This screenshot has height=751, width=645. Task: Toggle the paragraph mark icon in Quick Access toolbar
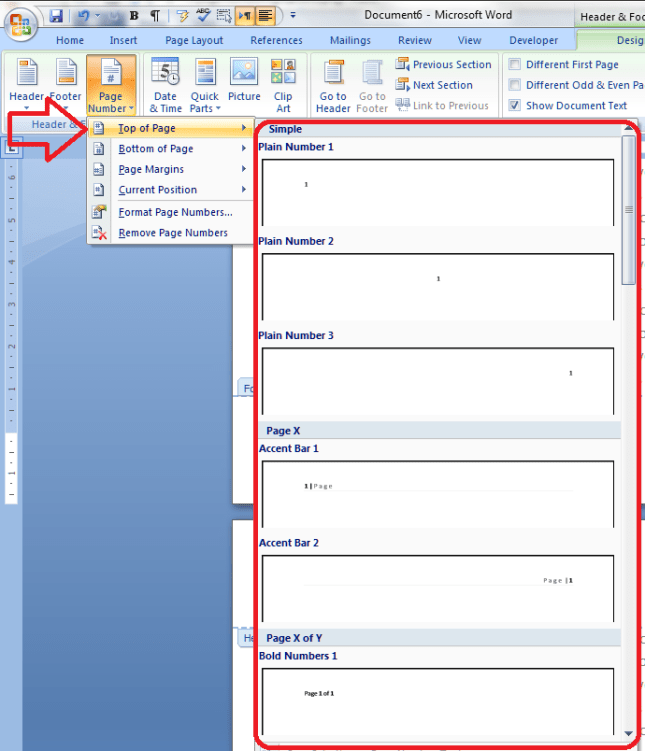[x=155, y=16]
